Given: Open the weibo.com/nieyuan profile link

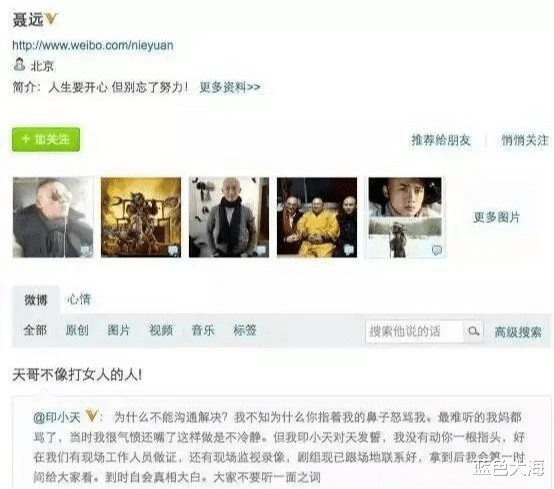Looking at the screenshot, I should [93, 45].
